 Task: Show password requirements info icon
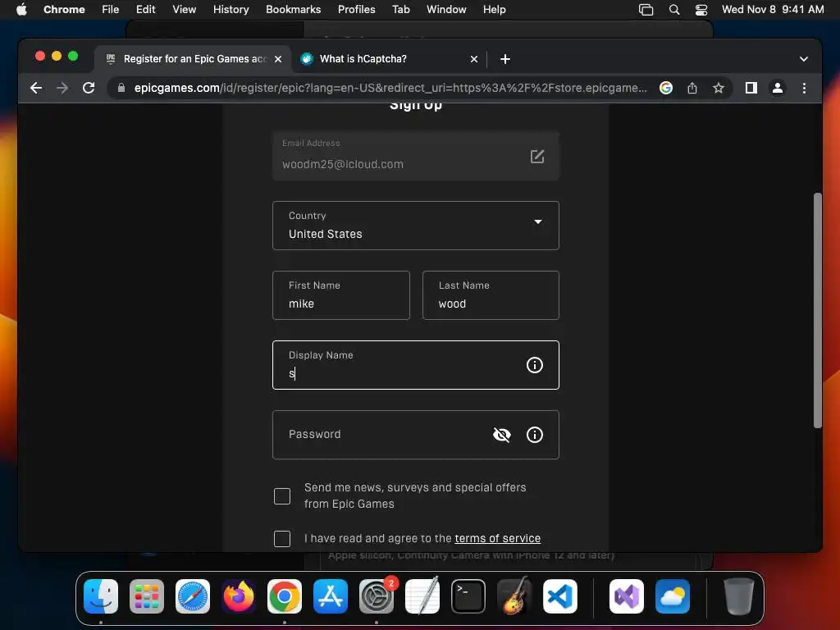click(x=535, y=435)
